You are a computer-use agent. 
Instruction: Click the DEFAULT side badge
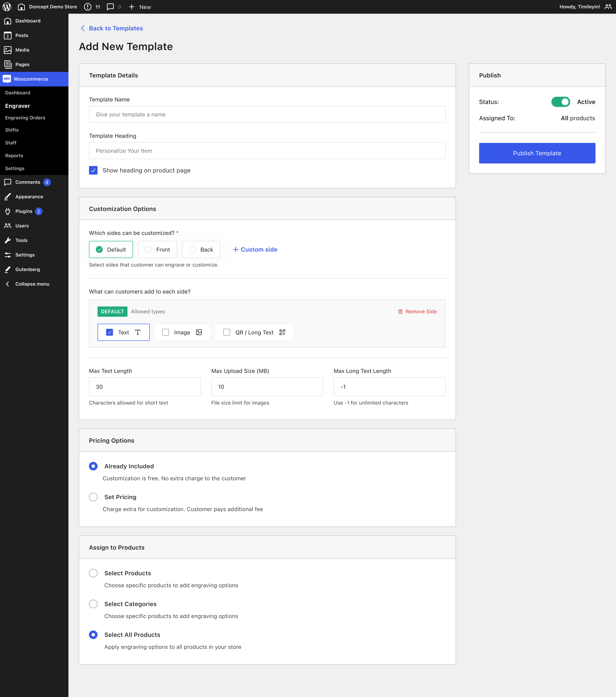coord(113,312)
